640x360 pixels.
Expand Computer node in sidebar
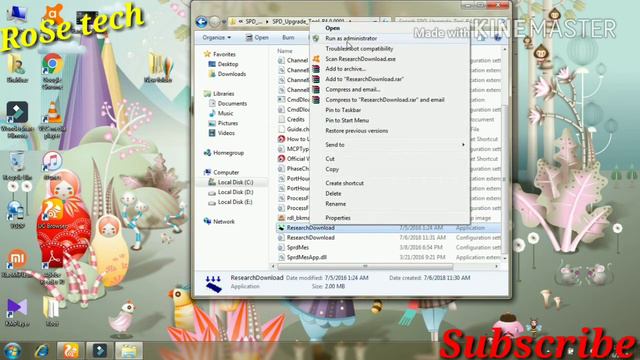pos(226,172)
